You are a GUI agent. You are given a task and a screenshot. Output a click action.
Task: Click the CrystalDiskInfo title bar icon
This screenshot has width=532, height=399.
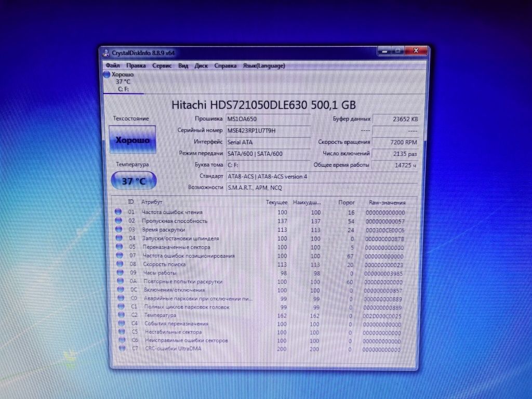pyautogui.click(x=106, y=53)
